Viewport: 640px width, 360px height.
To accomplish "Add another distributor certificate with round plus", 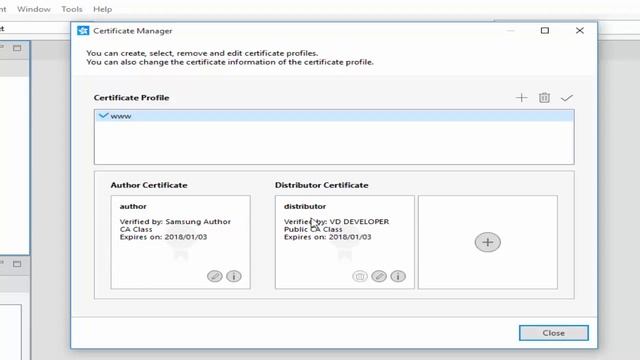I will (487, 242).
